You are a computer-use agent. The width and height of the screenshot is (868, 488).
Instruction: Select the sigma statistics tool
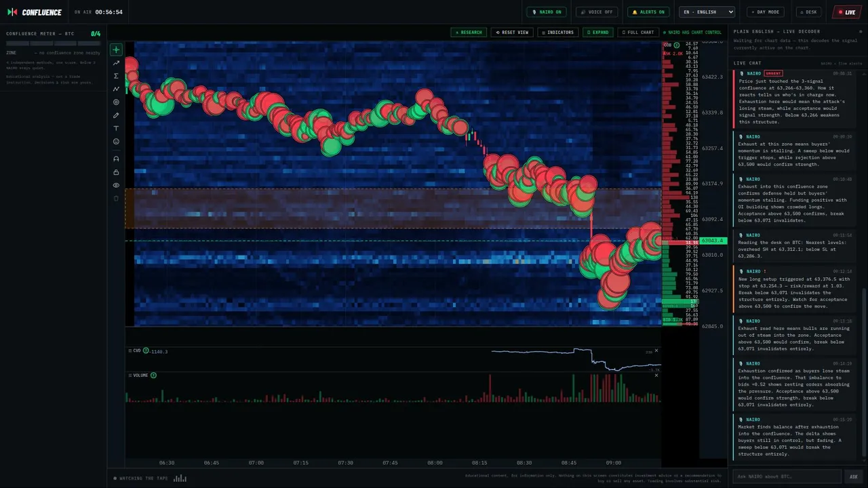(116, 76)
